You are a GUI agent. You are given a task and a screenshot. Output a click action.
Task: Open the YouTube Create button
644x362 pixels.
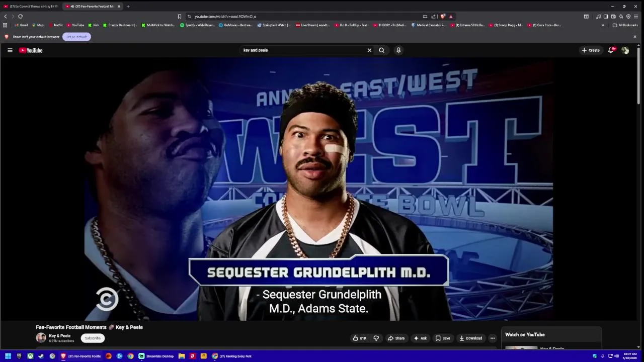[x=591, y=50]
